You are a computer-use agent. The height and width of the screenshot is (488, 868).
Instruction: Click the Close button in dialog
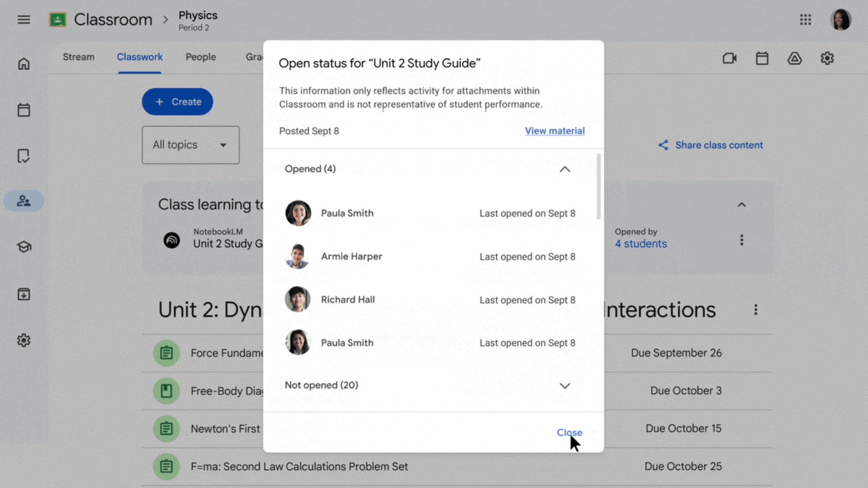coord(569,433)
